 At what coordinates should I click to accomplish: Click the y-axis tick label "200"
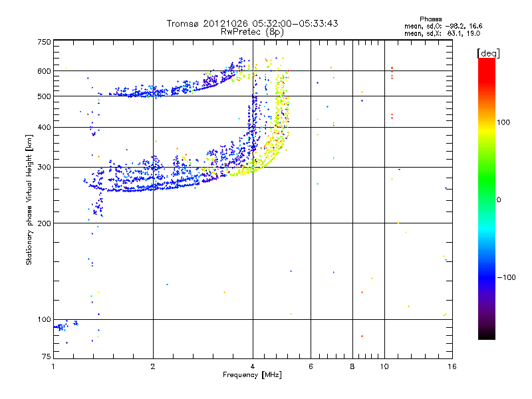pos(44,223)
